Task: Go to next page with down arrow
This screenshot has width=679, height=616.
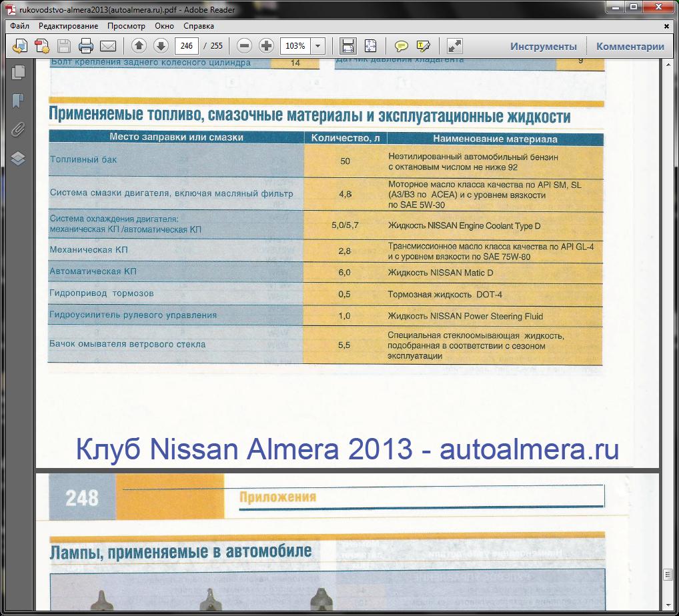Action: click(161, 45)
